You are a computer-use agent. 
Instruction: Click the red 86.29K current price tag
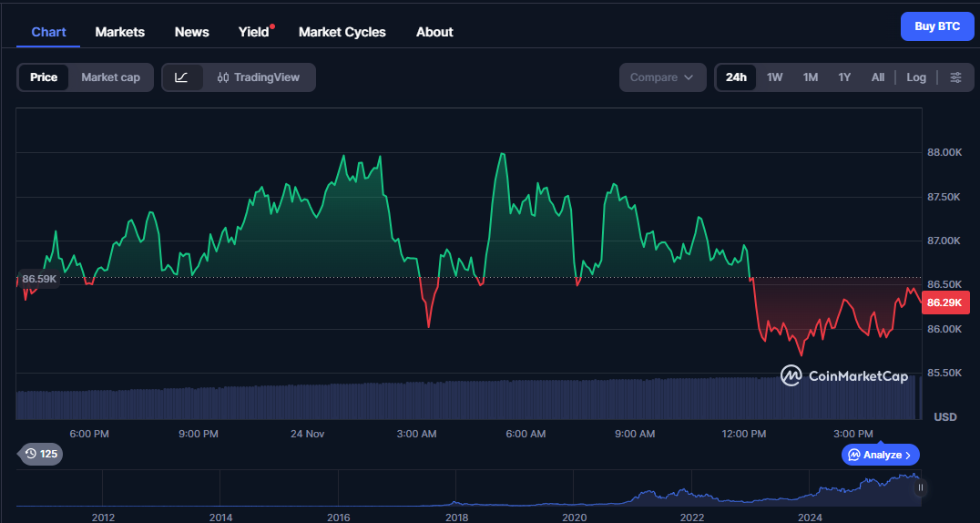pos(944,303)
